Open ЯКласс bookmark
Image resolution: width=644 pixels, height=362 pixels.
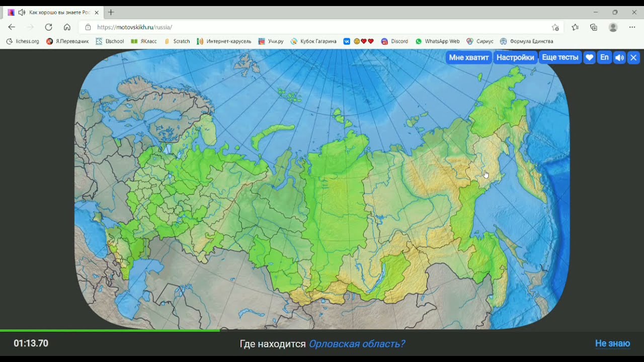(x=144, y=41)
